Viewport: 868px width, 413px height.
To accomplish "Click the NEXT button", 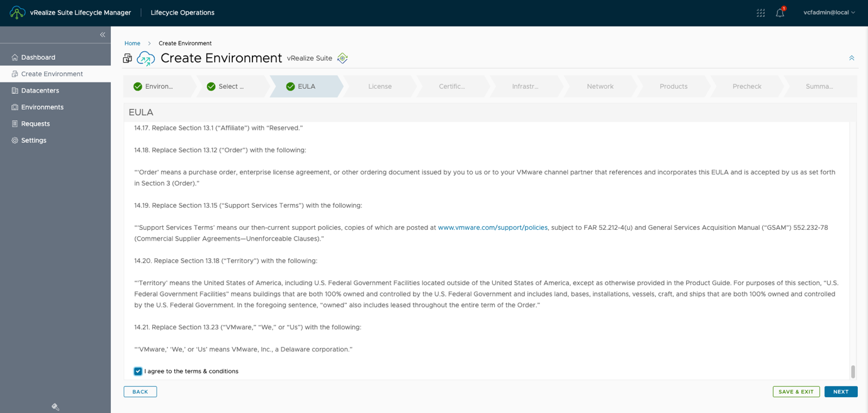I will click(841, 392).
